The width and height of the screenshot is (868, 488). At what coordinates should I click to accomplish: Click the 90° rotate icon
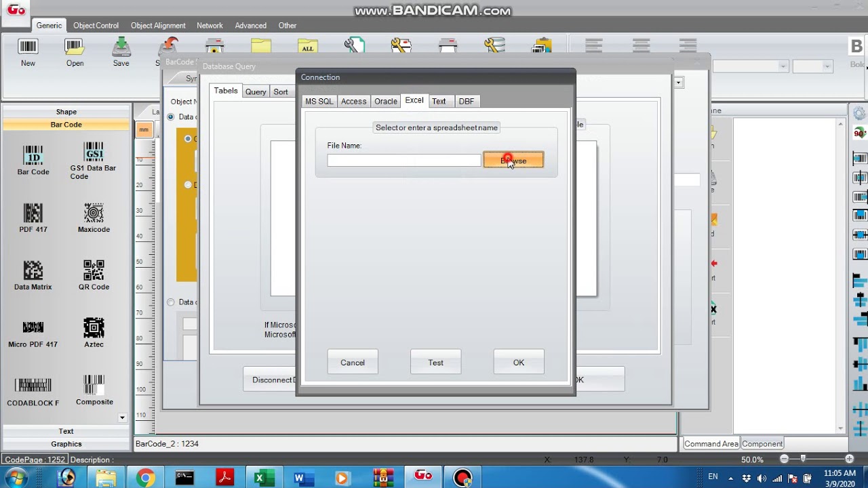[860, 134]
